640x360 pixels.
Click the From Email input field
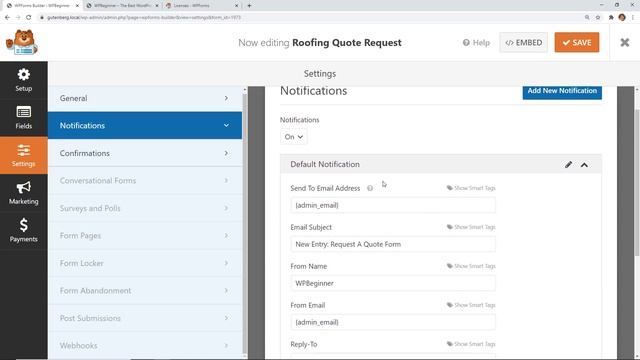click(x=393, y=322)
